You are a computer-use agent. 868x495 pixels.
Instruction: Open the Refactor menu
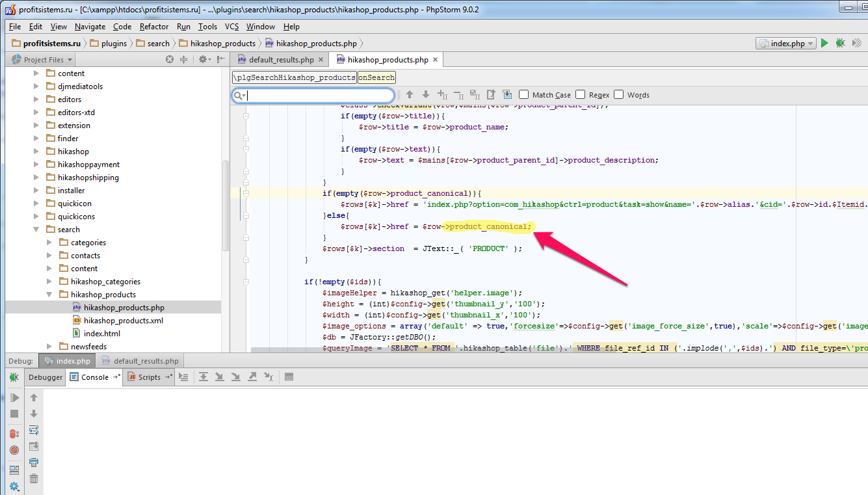tap(154, 27)
